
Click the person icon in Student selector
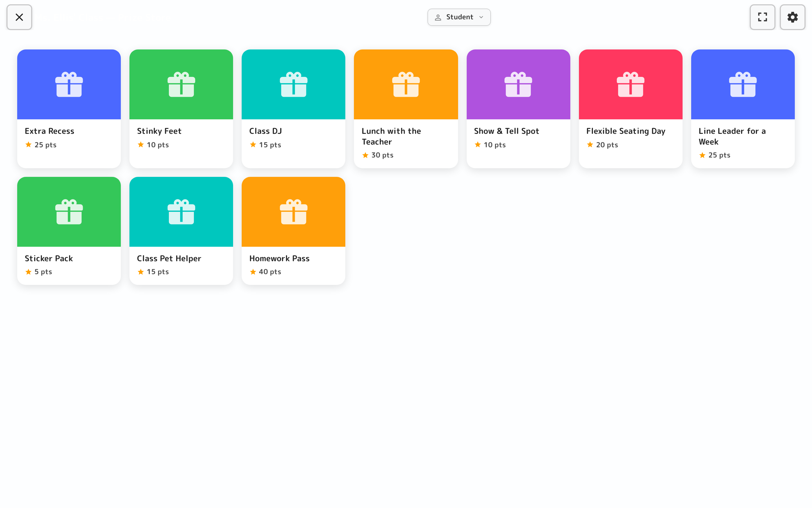coord(438,17)
